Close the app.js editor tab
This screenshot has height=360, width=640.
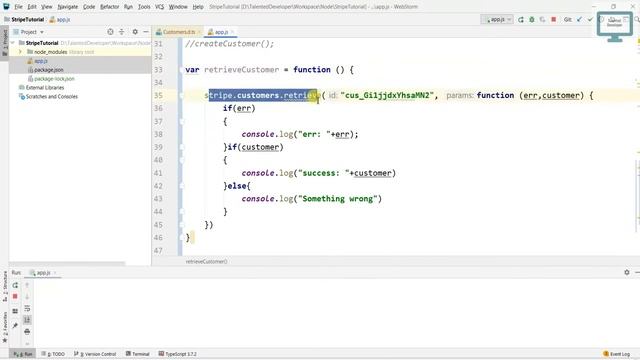point(232,32)
